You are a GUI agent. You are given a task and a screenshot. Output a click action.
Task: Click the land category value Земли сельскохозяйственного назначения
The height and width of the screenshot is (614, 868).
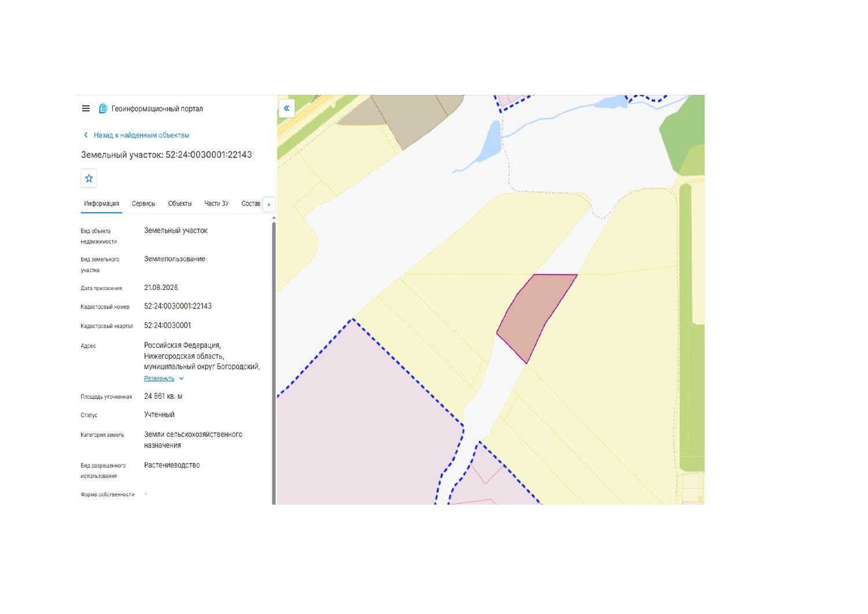[x=193, y=440]
